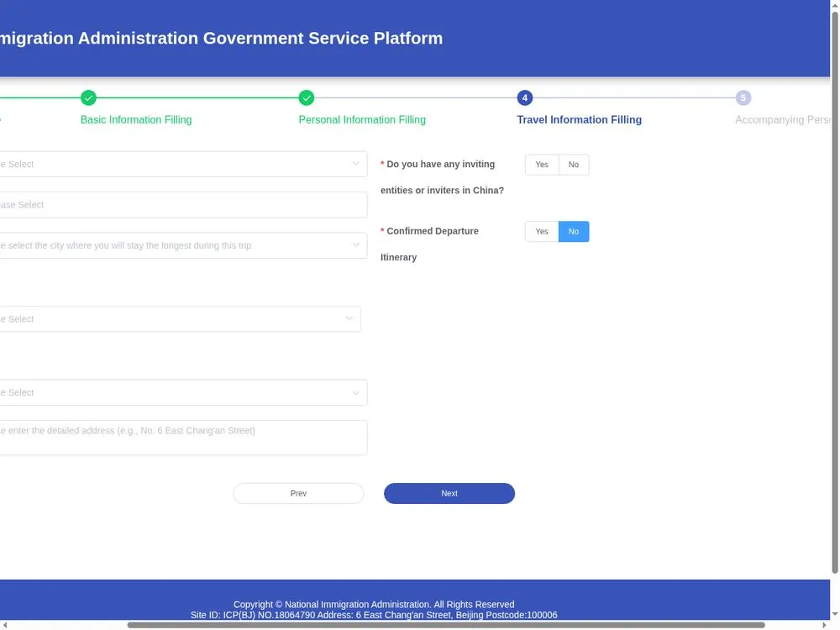Select Yes for Confirmed Departure Itinerary
The image size is (840, 630).
pos(542,232)
